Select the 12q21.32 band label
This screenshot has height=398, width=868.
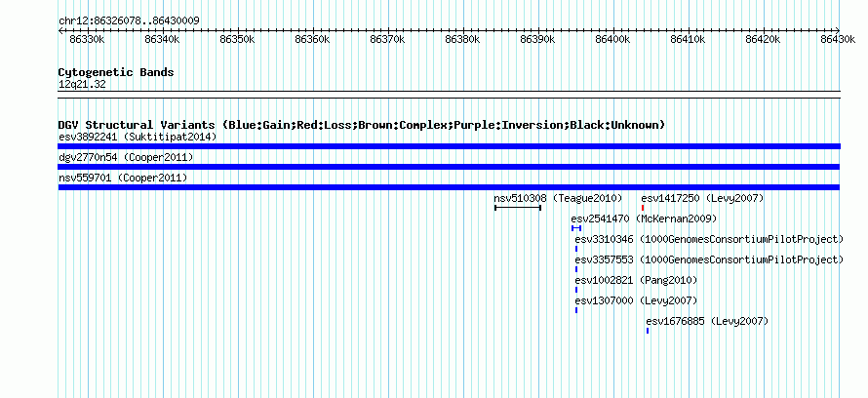[82, 84]
